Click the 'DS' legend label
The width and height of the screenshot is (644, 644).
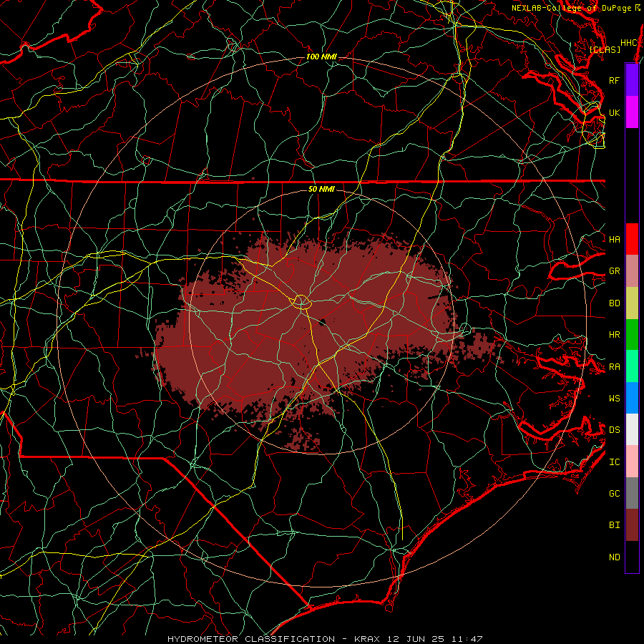pos(614,430)
